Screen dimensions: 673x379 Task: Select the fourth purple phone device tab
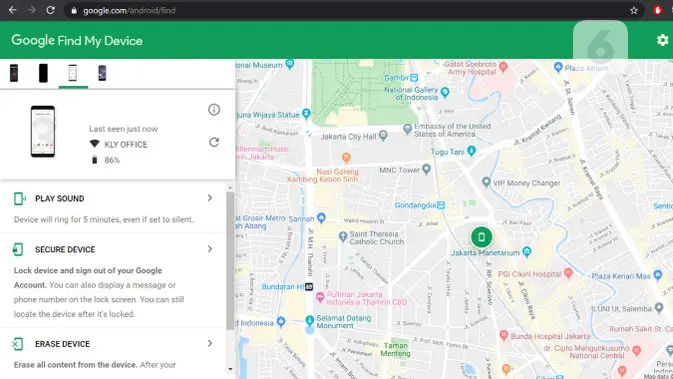tap(102, 73)
